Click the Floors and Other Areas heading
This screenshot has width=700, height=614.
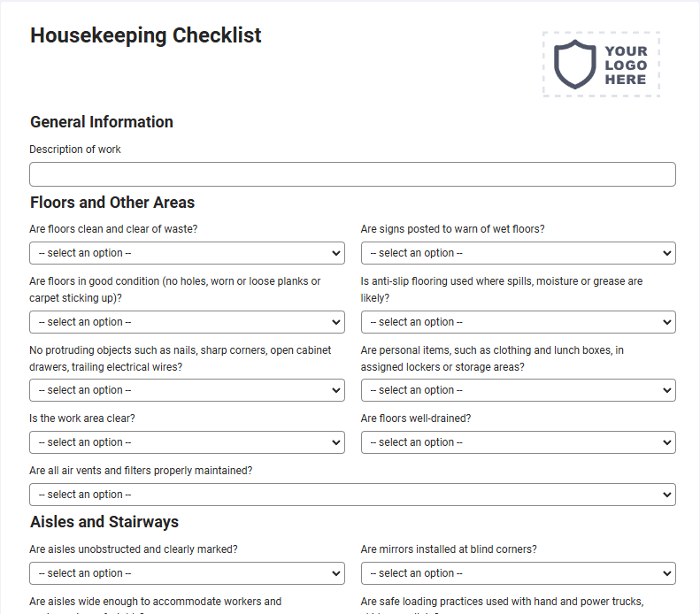112,202
